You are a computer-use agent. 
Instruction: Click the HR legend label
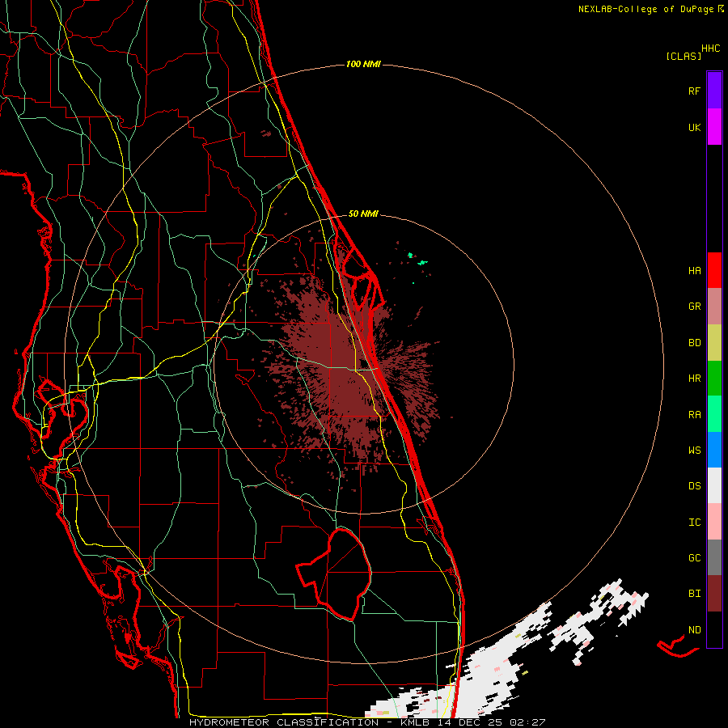point(694,379)
